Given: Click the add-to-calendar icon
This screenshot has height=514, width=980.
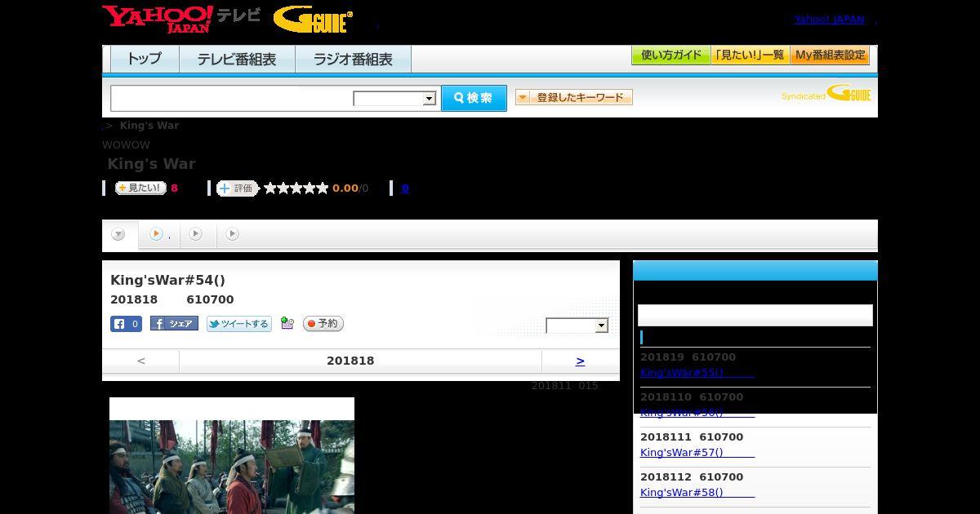Looking at the screenshot, I should pyautogui.click(x=287, y=323).
